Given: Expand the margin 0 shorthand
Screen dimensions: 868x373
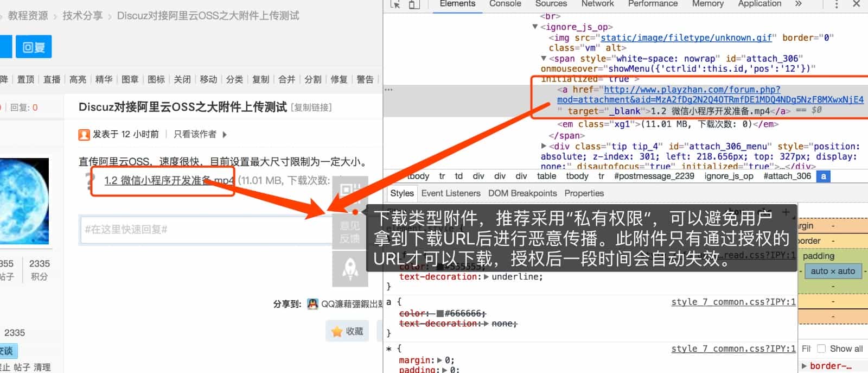Looking at the screenshot, I should point(440,361).
